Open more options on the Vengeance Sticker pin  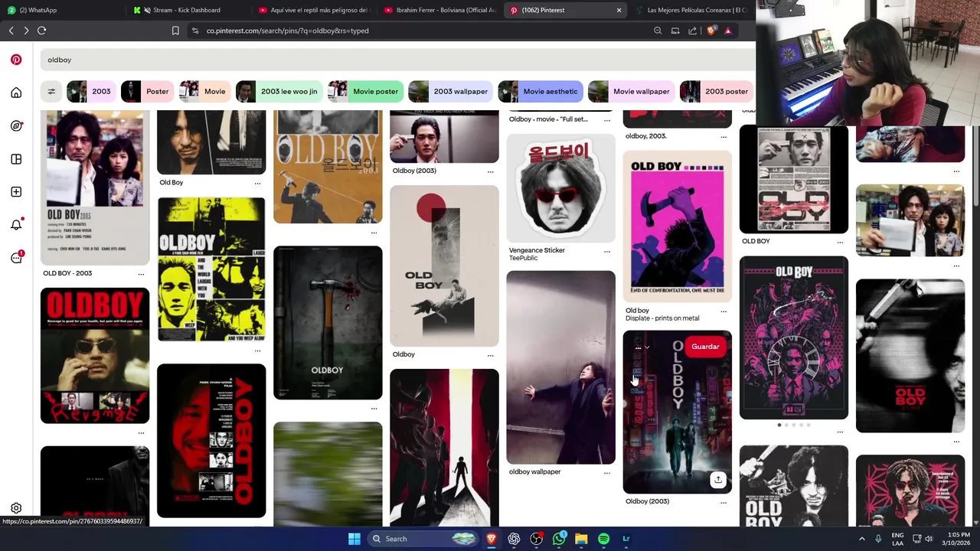[607, 251]
